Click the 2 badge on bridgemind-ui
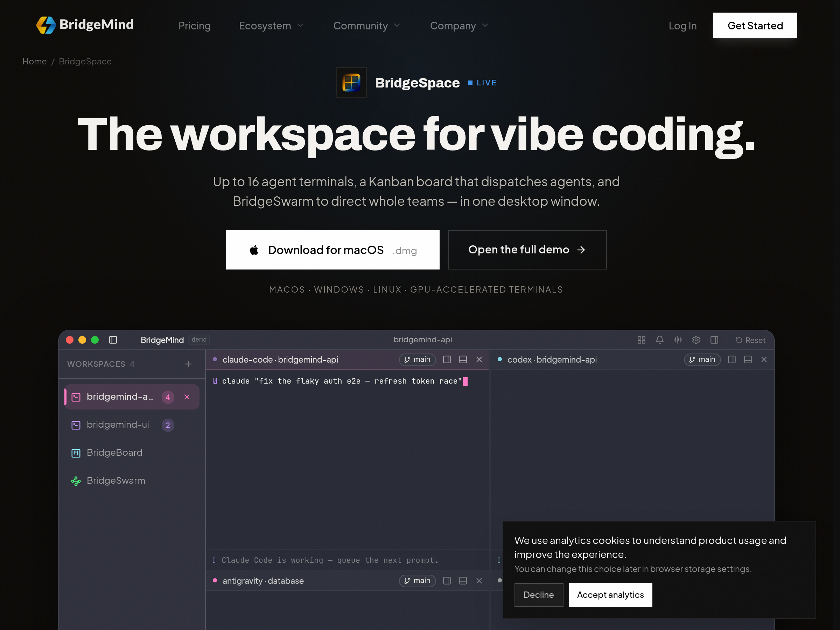This screenshot has width=840, height=630. [x=168, y=425]
